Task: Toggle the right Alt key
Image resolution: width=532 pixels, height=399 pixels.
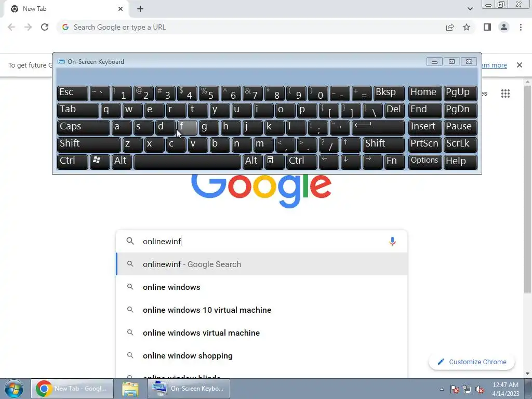Action: click(252, 161)
